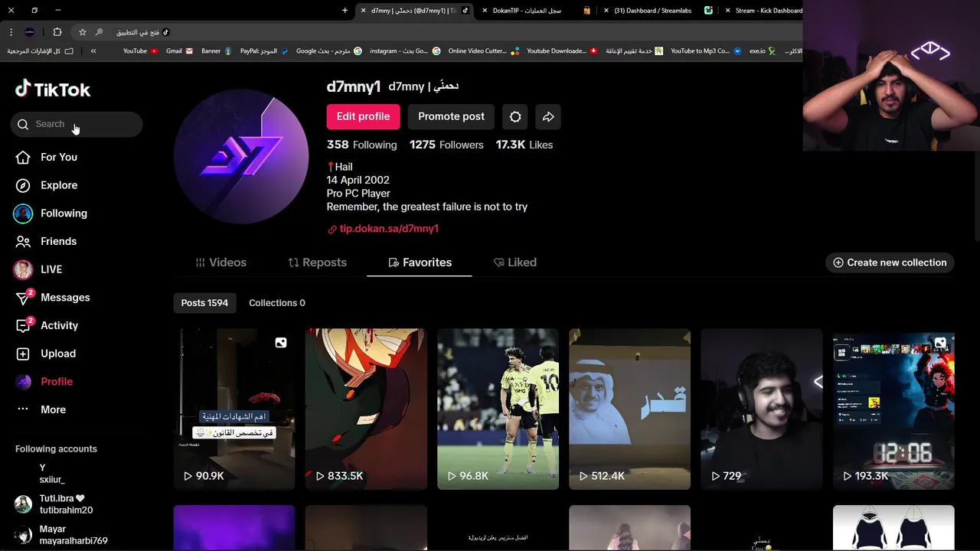The image size is (980, 551).
Task: Focus the TikTok Search field
Action: click(x=77, y=124)
